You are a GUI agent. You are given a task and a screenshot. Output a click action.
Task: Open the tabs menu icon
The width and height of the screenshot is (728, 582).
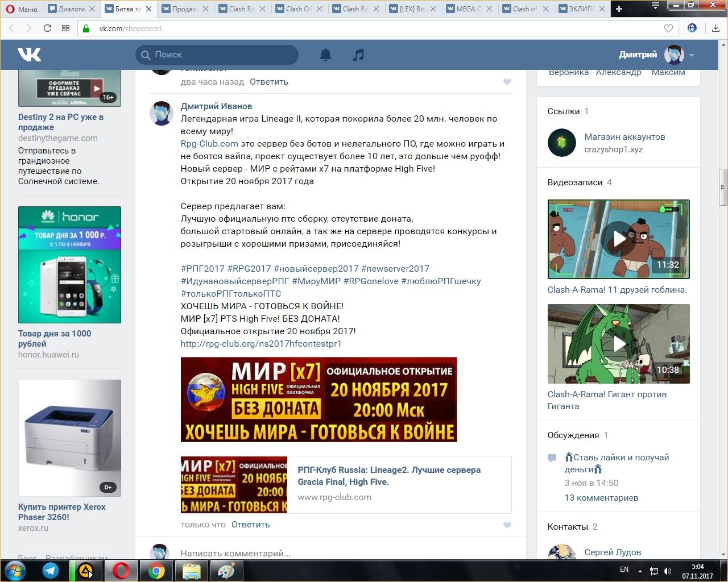(655, 6)
